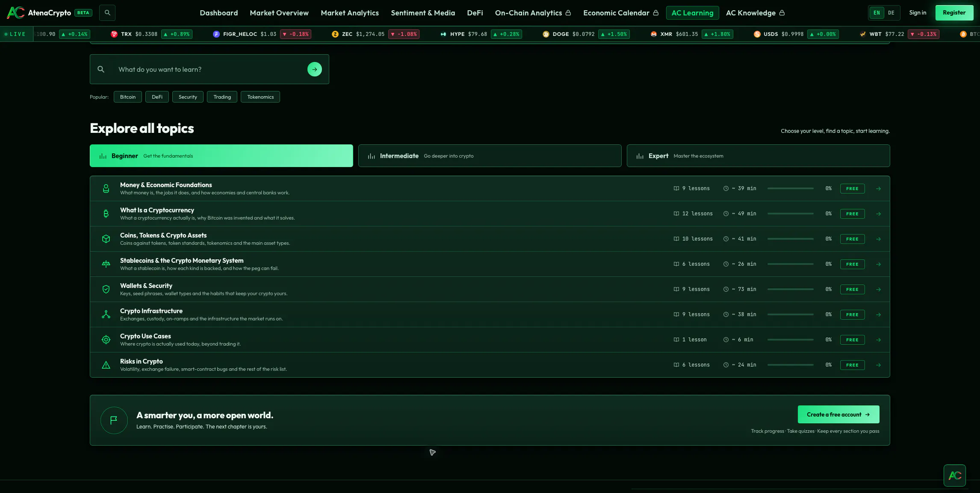Click the AtenaCrypto logo icon
The image size is (980, 493).
point(16,13)
